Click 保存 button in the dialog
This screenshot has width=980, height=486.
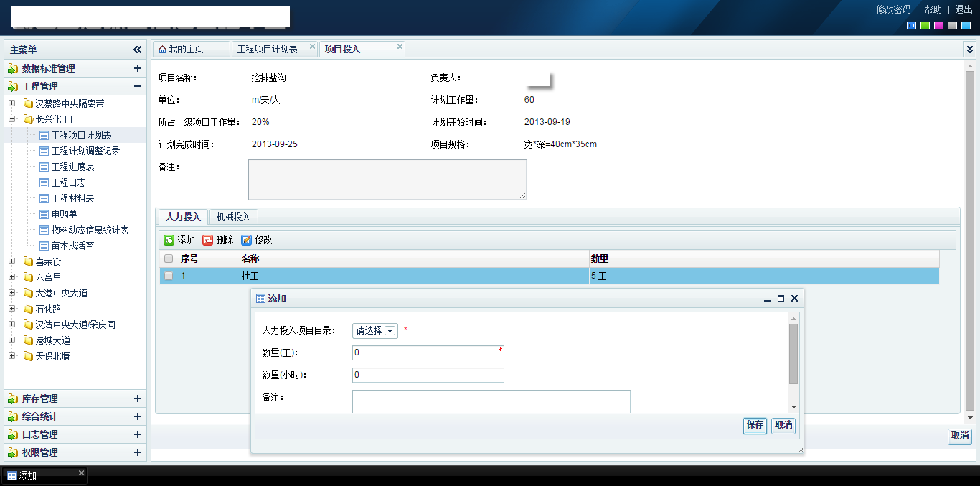(x=755, y=425)
